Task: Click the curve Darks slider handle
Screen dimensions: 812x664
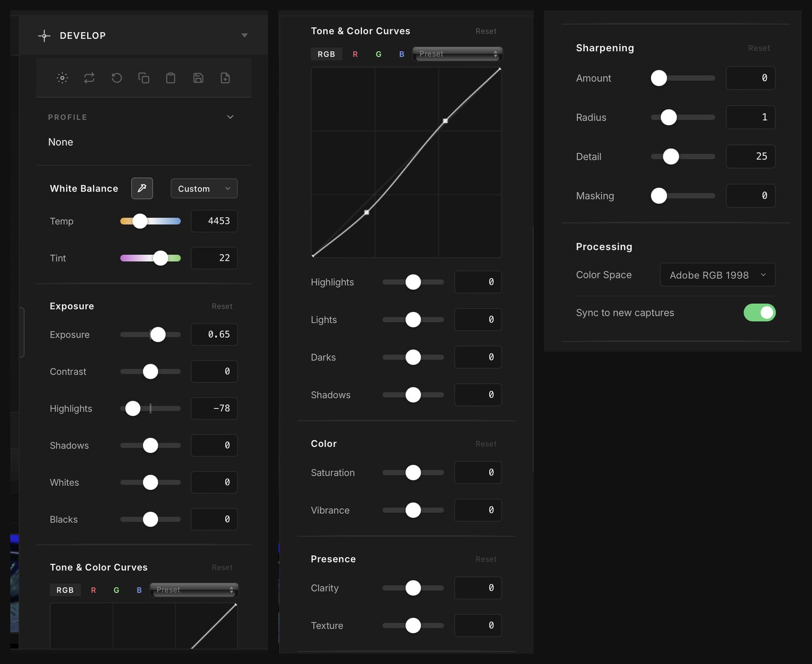Action: coord(413,357)
